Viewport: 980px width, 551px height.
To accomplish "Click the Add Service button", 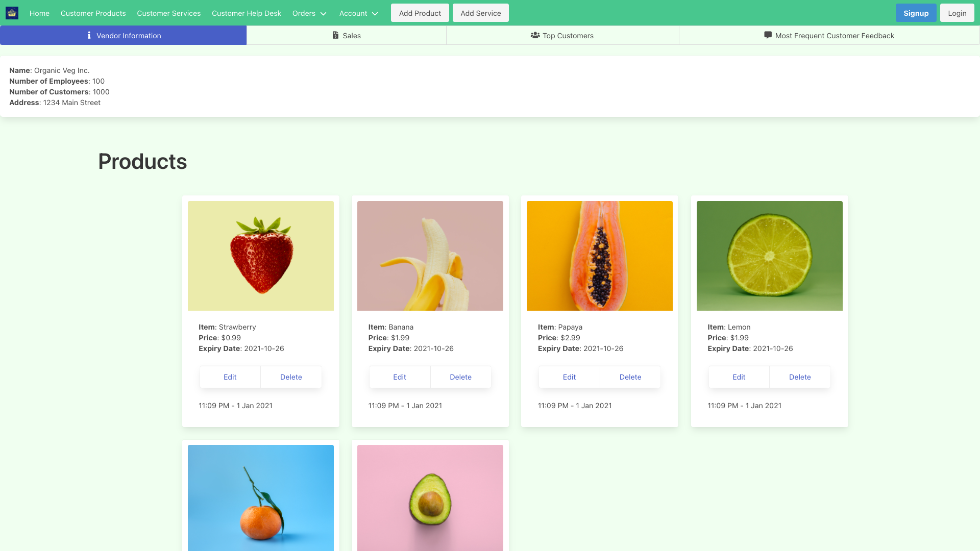I will click(x=481, y=13).
